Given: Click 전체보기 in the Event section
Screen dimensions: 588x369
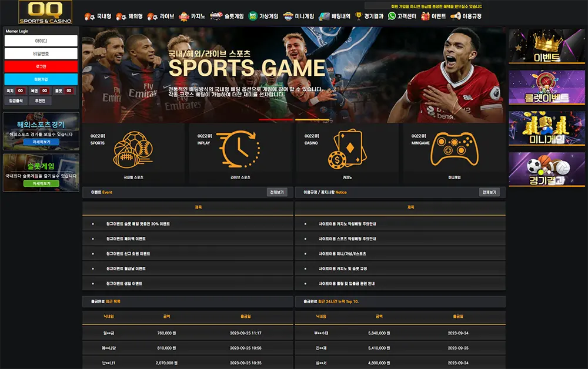Looking at the screenshot, I should coord(277,192).
